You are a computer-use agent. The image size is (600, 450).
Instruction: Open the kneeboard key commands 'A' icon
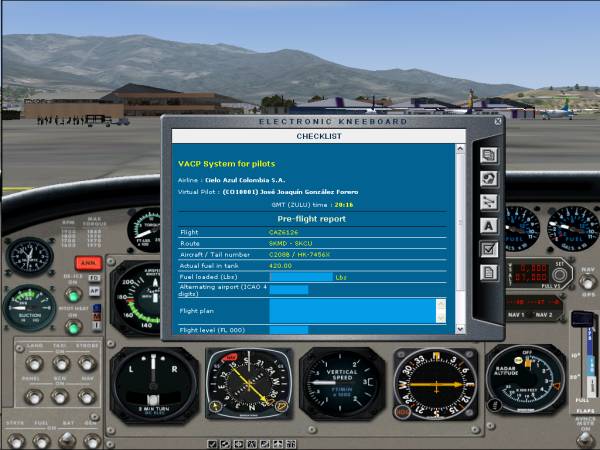pos(489,226)
